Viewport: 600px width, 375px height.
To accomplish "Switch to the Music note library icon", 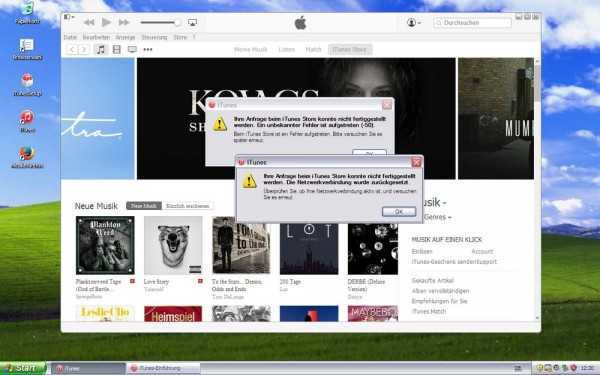I will coord(101,49).
